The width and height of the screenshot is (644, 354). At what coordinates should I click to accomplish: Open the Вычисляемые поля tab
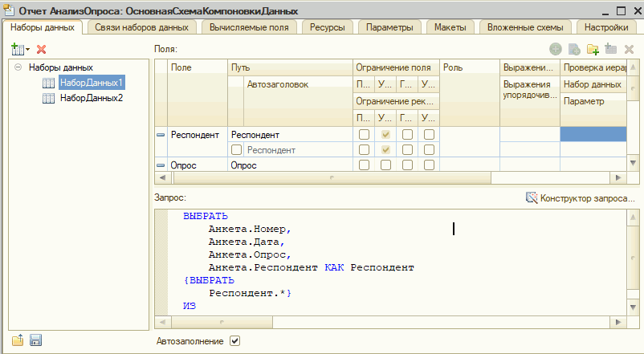tap(249, 27)
